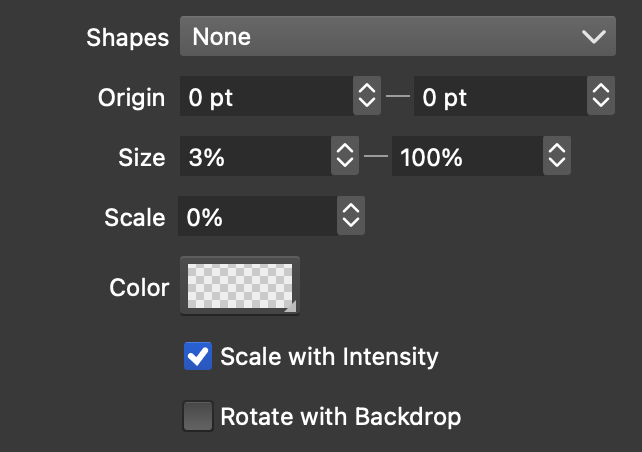Disable Scale with Intensity checkbox

click(x=198, y=356)
